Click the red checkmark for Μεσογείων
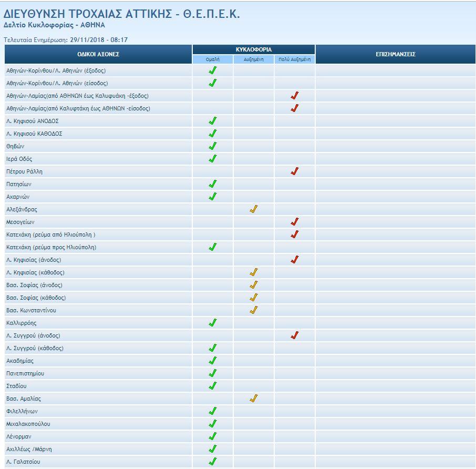The width and height of the screenshot is (476, 469). coord(295,222)
